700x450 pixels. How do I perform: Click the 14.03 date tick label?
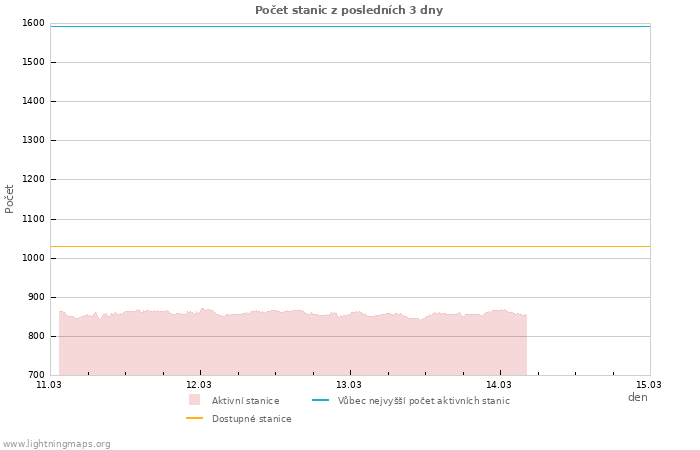pos(499,384)
